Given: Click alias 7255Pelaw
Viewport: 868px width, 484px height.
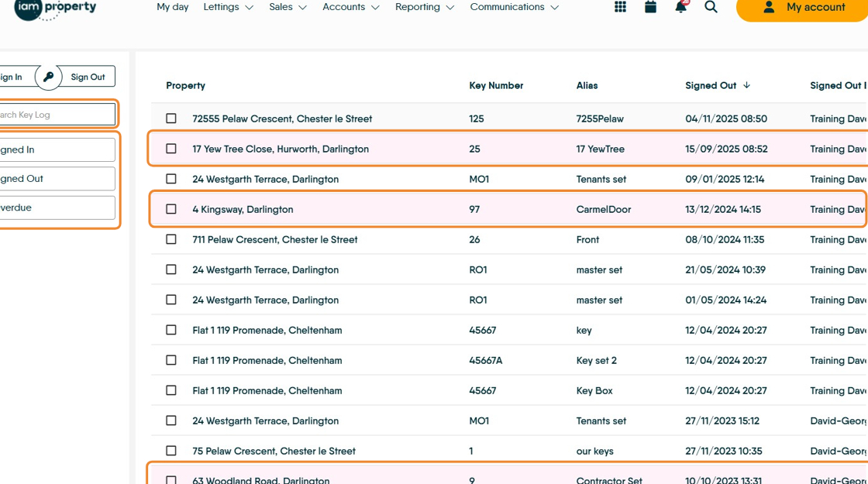Looking at the screenshot, I should pyautogui.click(x=600, y=118).
